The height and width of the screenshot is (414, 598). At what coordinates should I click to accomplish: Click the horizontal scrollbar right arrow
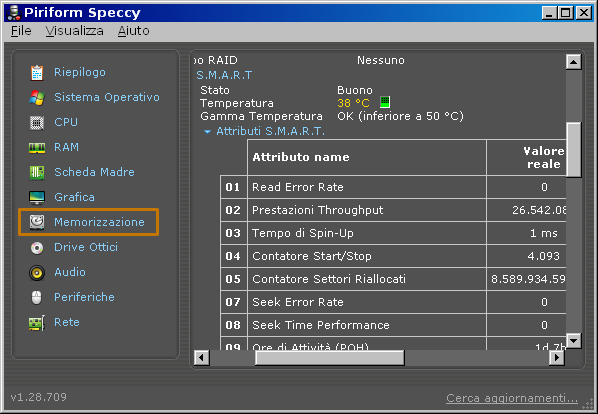point(557,358)
